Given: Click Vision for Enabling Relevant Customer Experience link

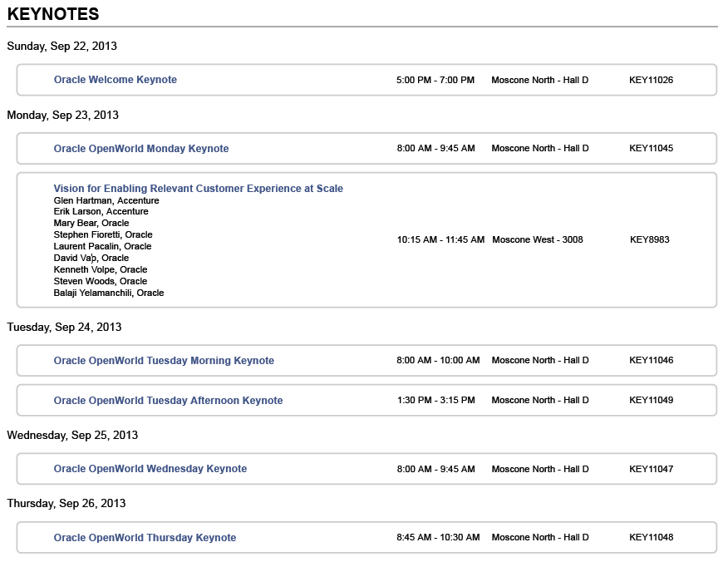Looking at the screenshot, I should pyautogui.click(x=198, y=189).
